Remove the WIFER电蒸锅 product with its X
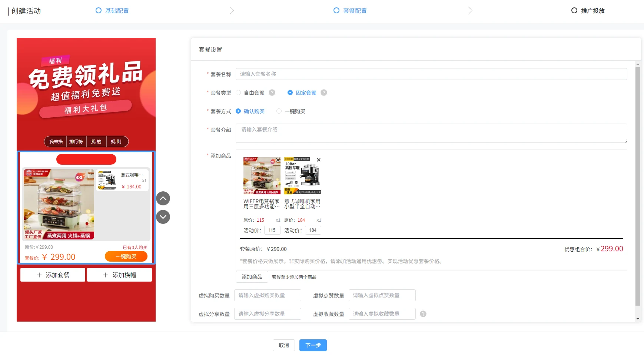644x356 pixels. point(278,160)
